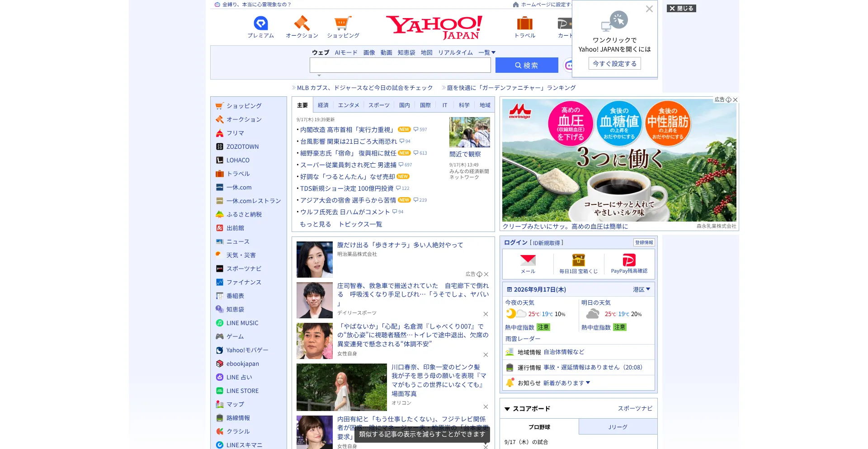
Task: Click the Yahoo! JAPAN logo
Action: coord(434,27)
